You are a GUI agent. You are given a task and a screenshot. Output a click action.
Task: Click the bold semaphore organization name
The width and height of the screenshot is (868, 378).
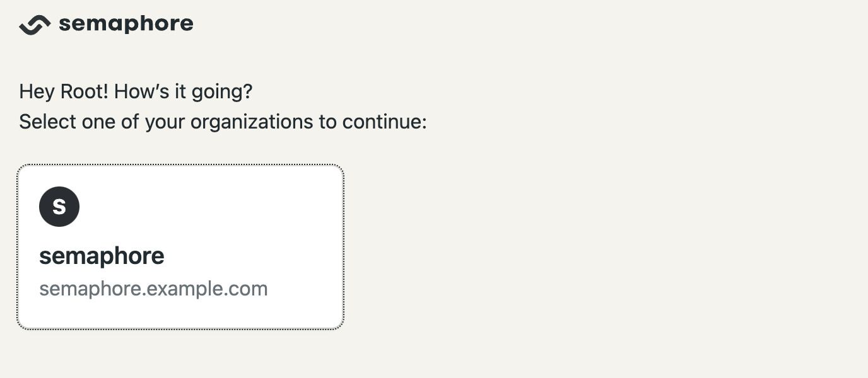(102, 256)
